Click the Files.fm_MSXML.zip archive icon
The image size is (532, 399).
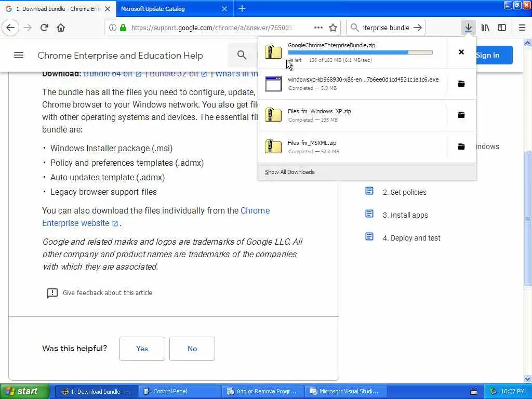click(273, 147)
